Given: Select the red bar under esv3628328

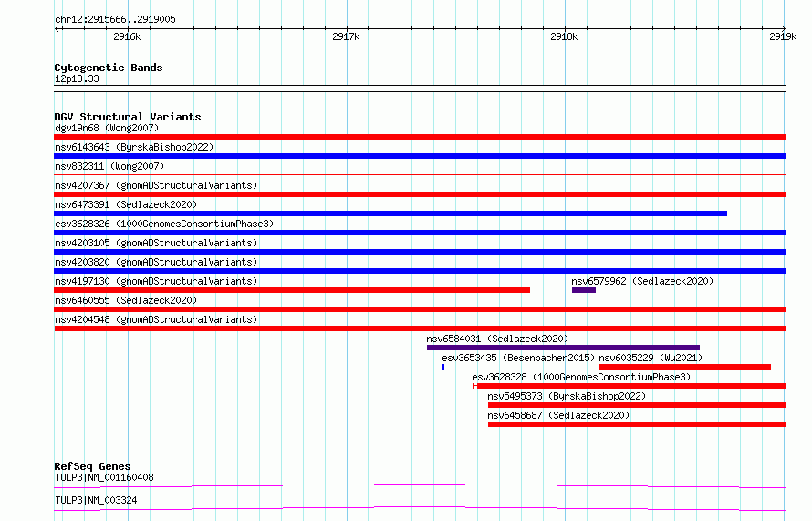Looking at the screenshot, I should point(630,386).
